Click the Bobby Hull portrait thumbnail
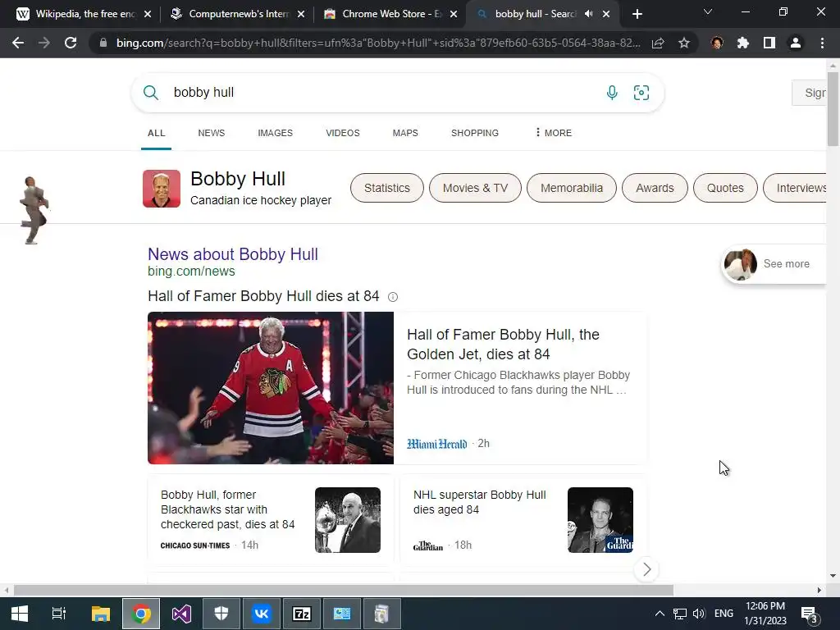840x630 pixels. (x=162, y=189)
